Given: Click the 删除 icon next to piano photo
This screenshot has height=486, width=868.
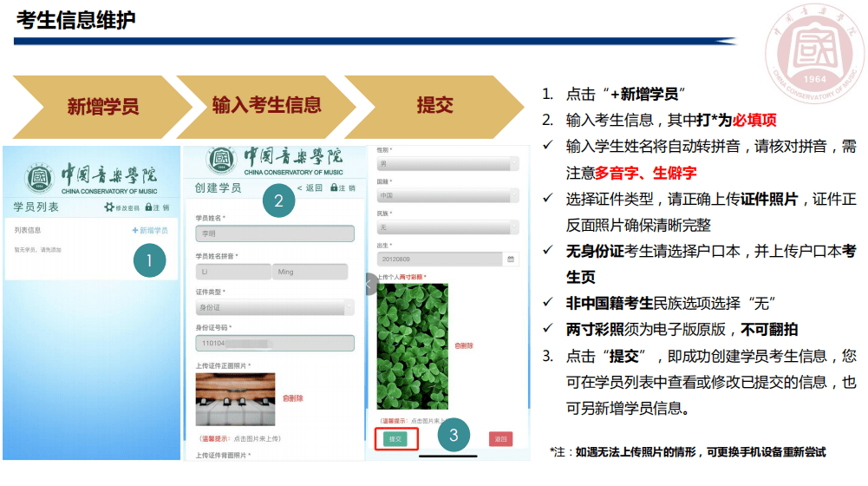Looking at the screenshot, I should 285,397.
